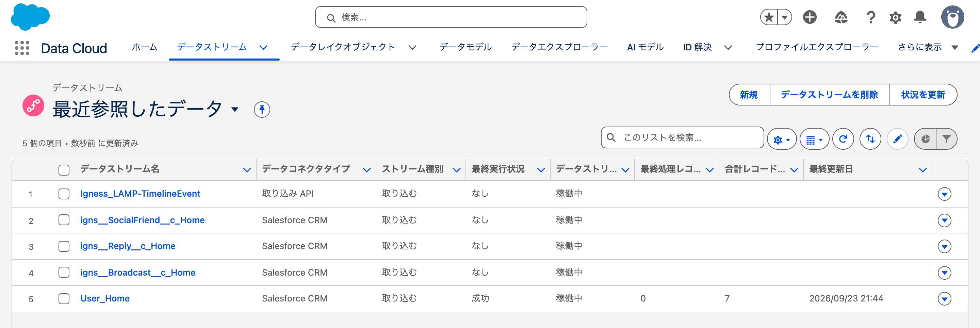Open the list view switcher dropdown arrow

[235, 110]
